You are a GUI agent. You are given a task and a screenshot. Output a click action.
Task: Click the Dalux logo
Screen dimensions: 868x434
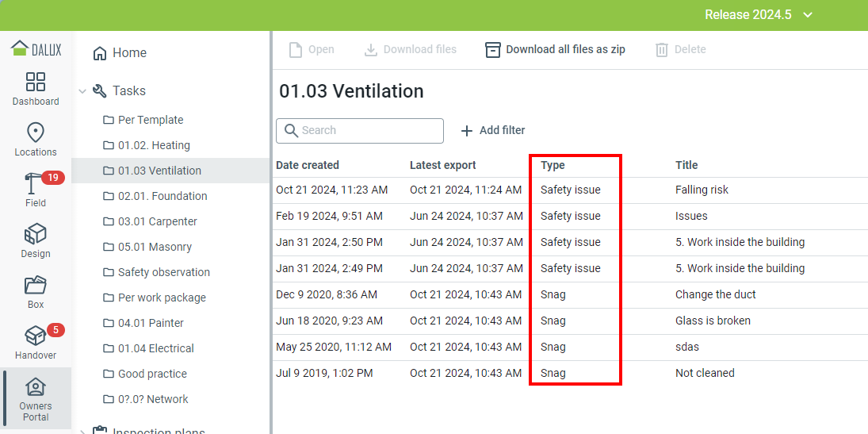pos(36,48)
